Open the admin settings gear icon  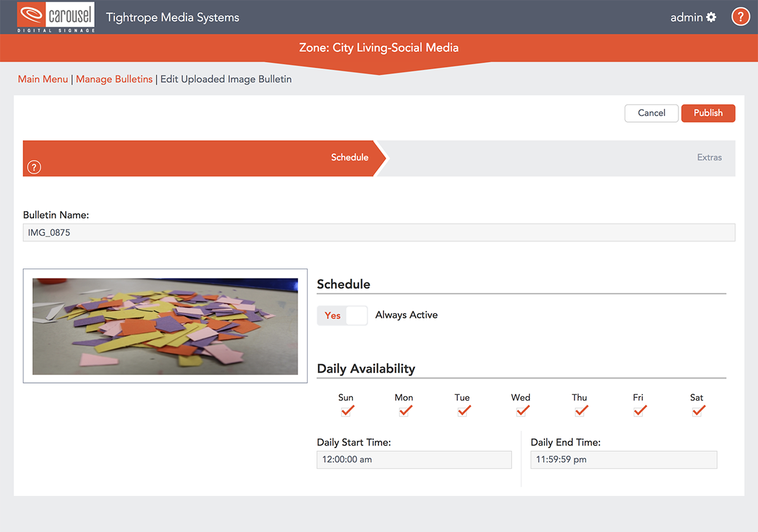pyautogui.click(x=711, y=17)
